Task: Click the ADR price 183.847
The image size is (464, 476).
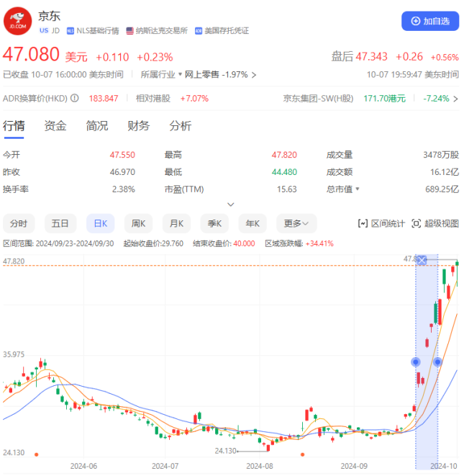Action: point(104,99)
